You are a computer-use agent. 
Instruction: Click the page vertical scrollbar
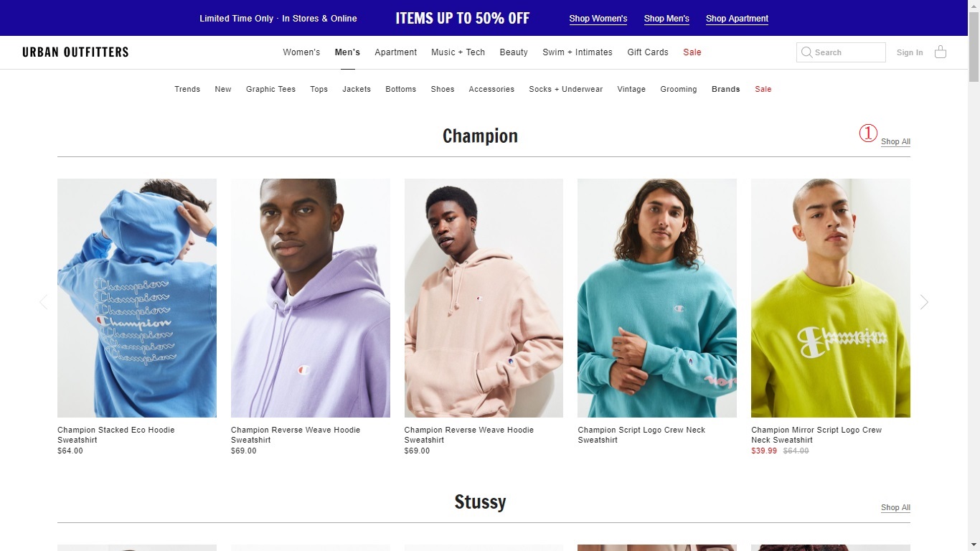[x=974, y=287]
